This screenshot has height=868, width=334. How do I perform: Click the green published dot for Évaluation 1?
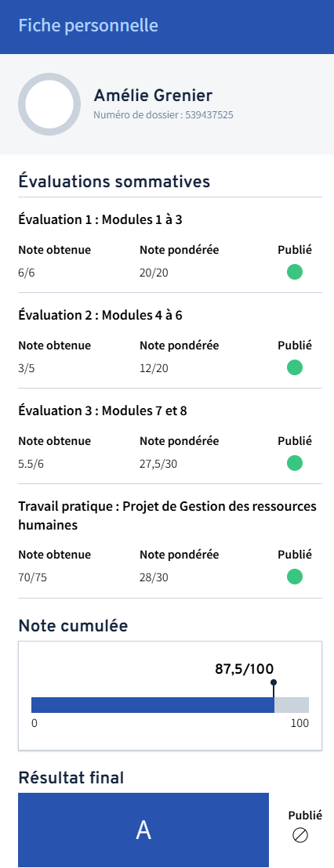(x=295, y=272)
